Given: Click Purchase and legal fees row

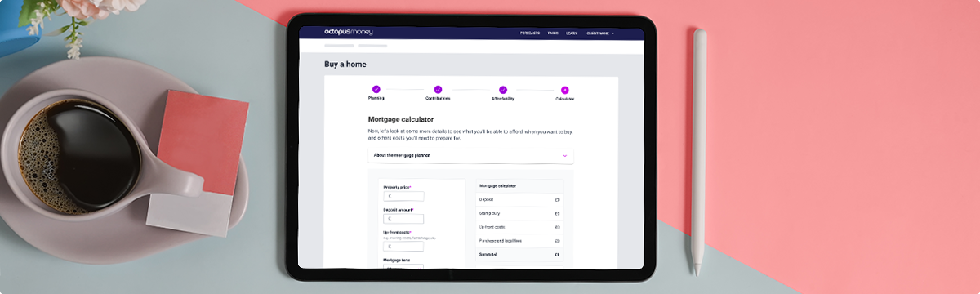Looking at the screenshot, I should point(519,241).
